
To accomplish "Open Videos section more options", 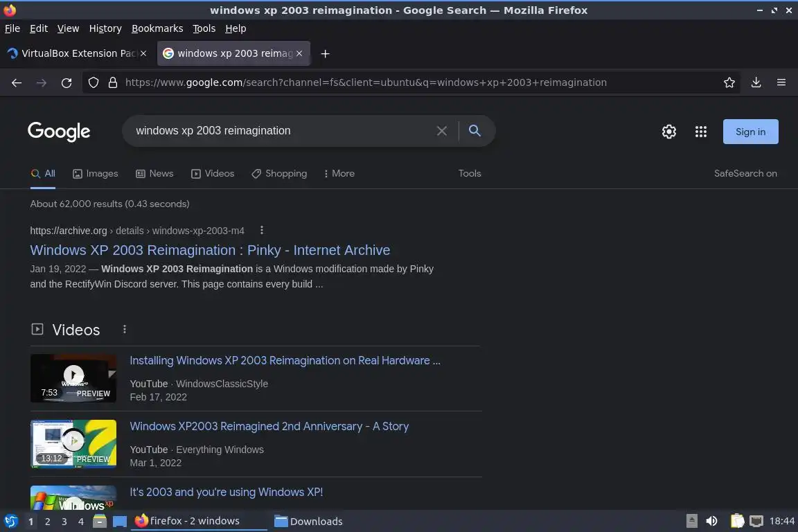I will pos(124,329).
